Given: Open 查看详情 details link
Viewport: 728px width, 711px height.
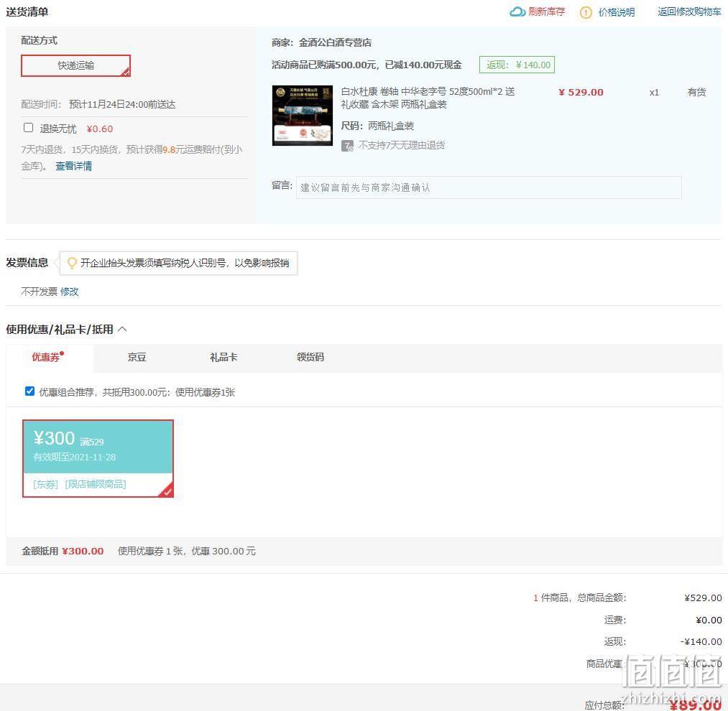Looking at the screenshot, I should (x=74, y=166).
